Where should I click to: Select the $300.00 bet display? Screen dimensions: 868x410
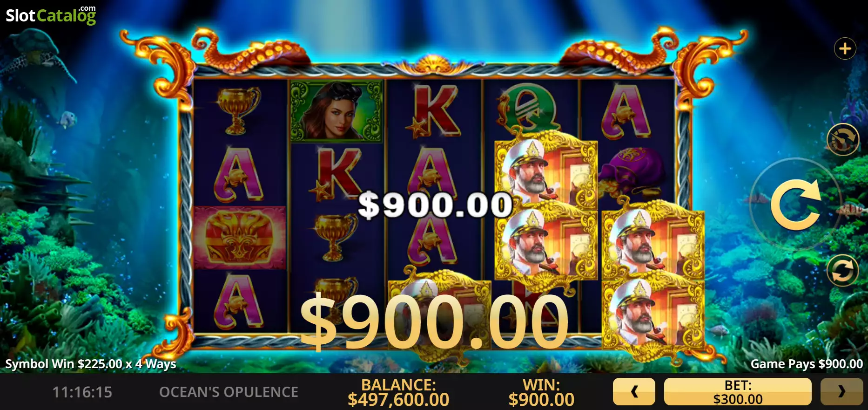pos(738,391)
